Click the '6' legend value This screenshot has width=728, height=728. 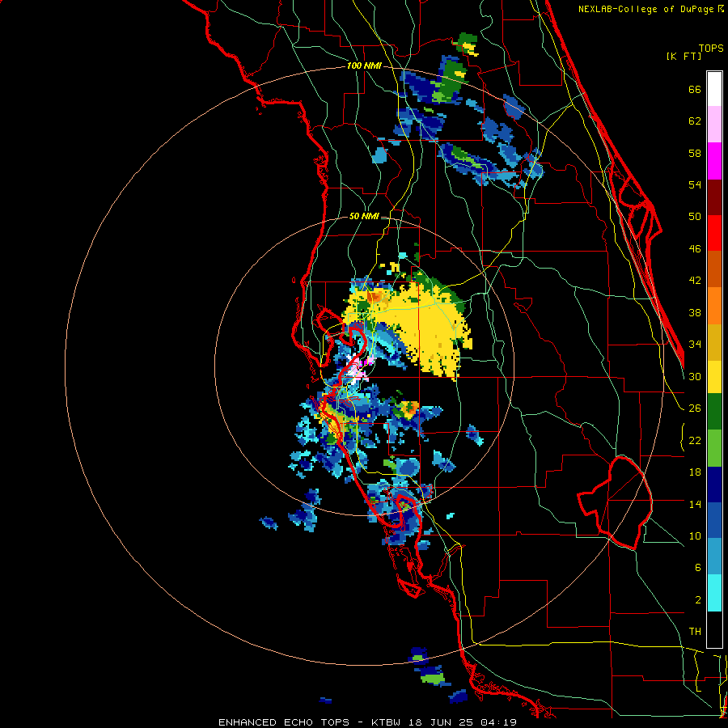click(x=698, y=568)
